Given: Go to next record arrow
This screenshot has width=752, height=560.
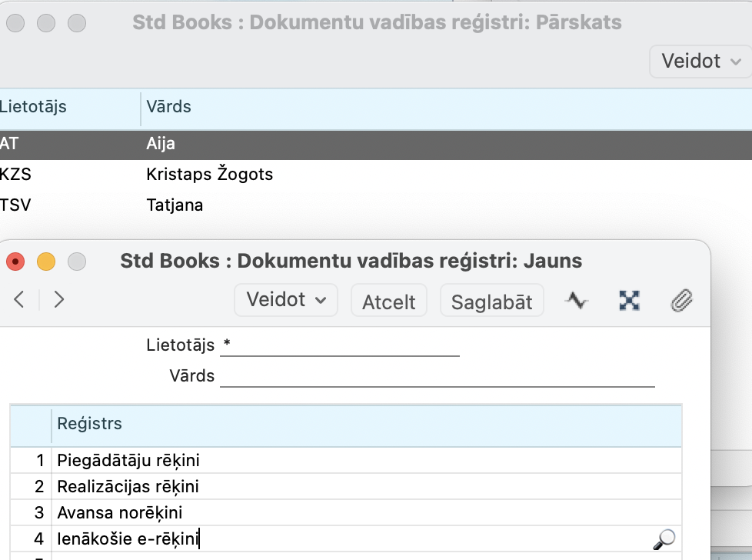Looking at the screenshot, I should (59, 300).
